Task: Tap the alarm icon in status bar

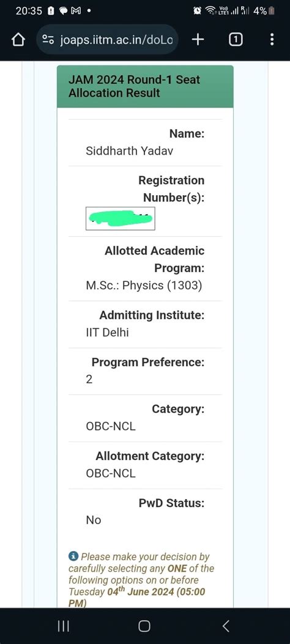Action: pos(197,11)
